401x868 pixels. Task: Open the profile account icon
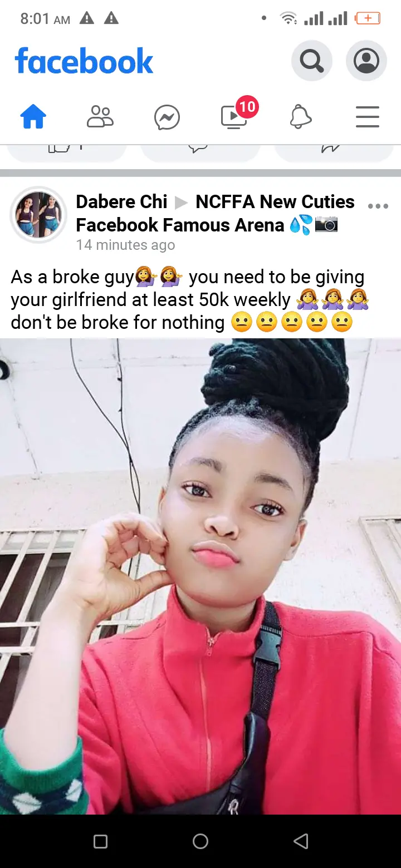click(366, 61)
